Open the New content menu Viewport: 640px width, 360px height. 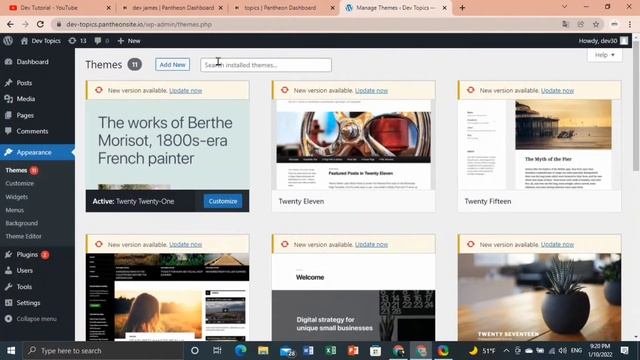[129, 41]
